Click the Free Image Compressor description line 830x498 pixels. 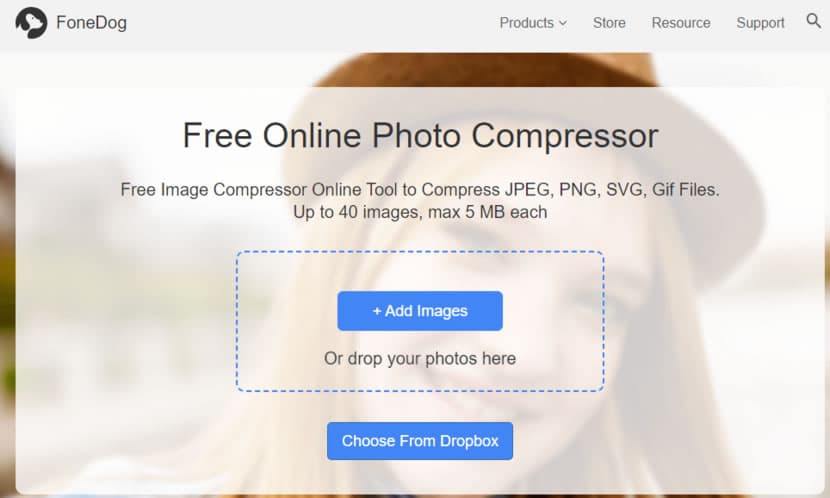point(420,189)
